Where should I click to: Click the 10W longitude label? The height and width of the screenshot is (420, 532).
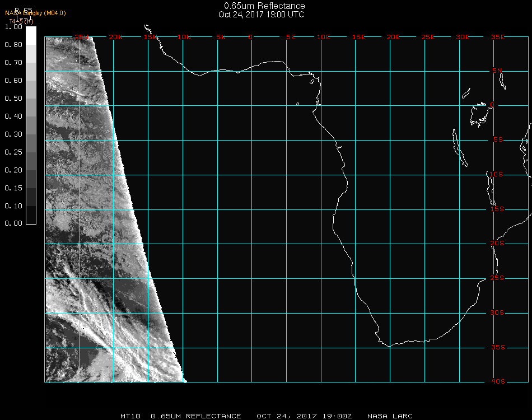(184, 37)
